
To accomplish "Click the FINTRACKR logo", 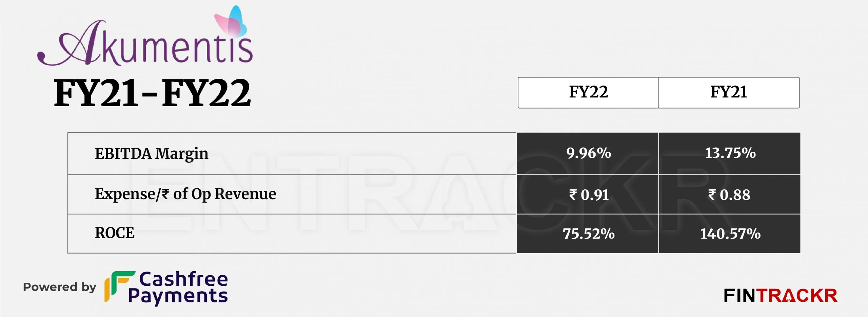I will click(780, 296).
